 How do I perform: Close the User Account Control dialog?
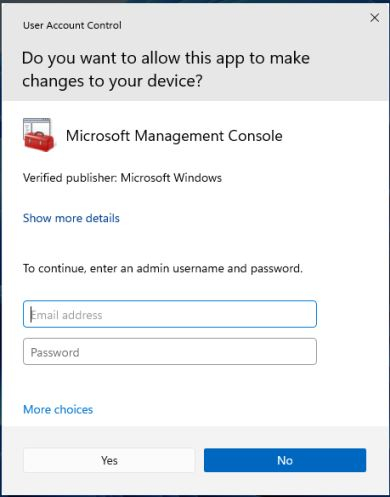(x=374, y=18)
